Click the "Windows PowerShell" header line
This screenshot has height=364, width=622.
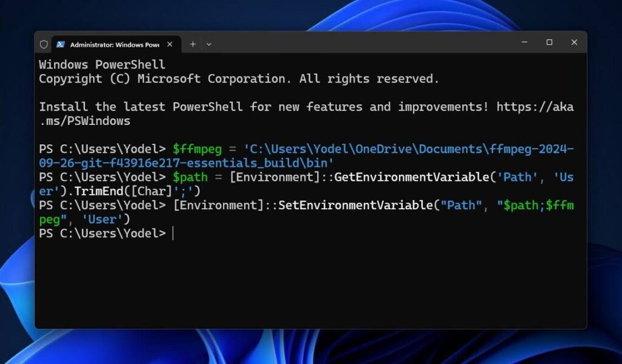pyautogui.click(x=102, y=64)
